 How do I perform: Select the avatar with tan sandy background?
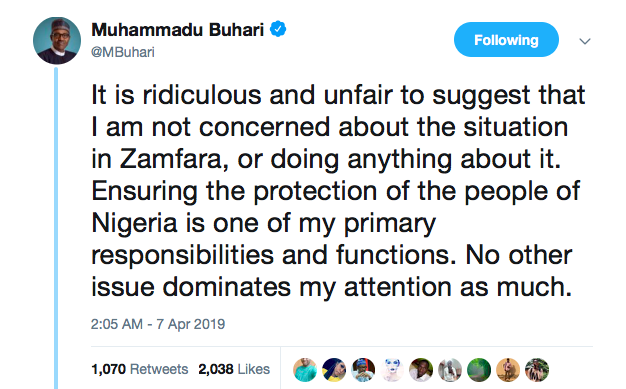click(508, 370)
